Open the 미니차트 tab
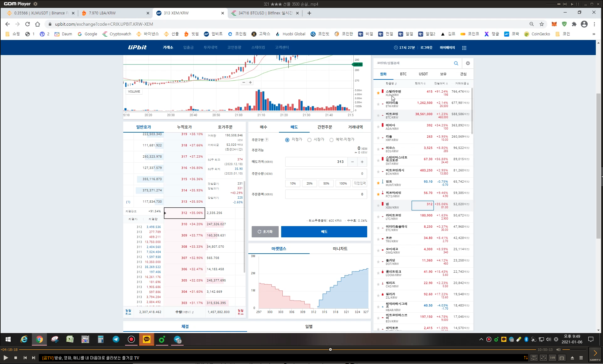 point(340,249)
